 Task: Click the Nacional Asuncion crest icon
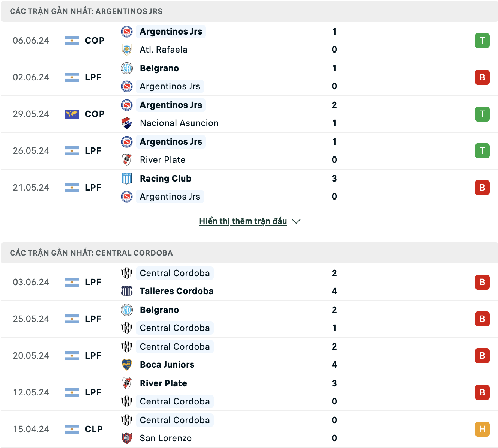[x=127, y=123]
